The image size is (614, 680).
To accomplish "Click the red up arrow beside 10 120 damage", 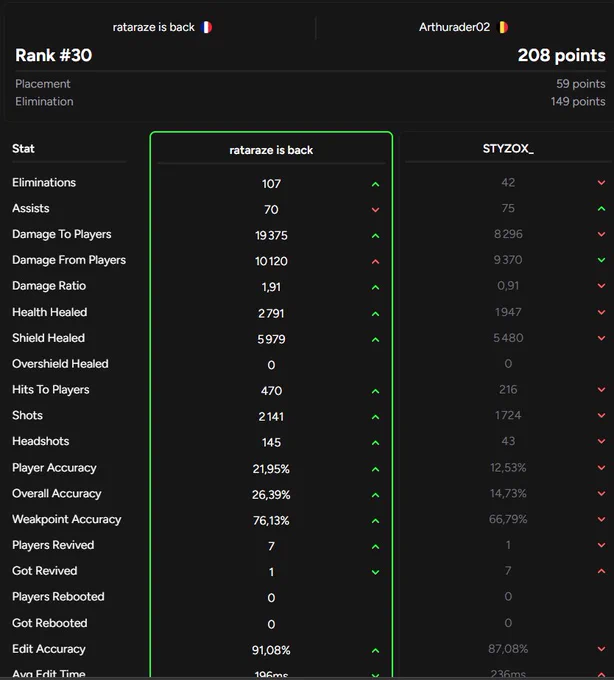I will point(376,262).
